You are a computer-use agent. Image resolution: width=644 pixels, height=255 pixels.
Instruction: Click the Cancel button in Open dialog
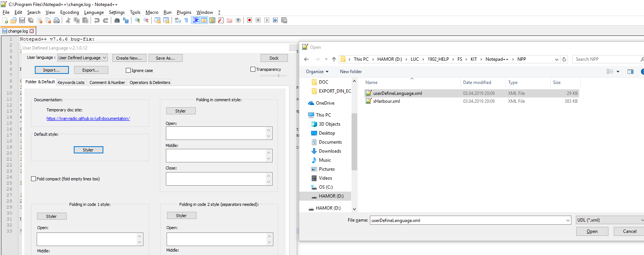click(x=629, y=231)
